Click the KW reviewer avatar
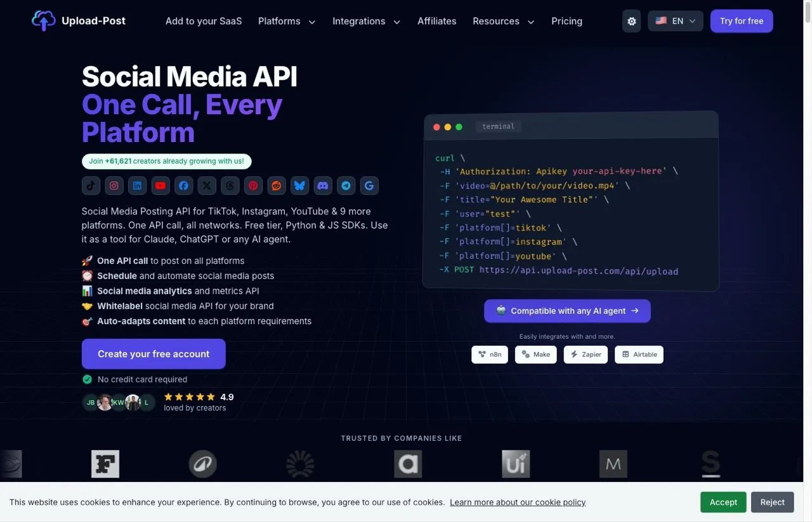812x522 pixels. point(119,402)
